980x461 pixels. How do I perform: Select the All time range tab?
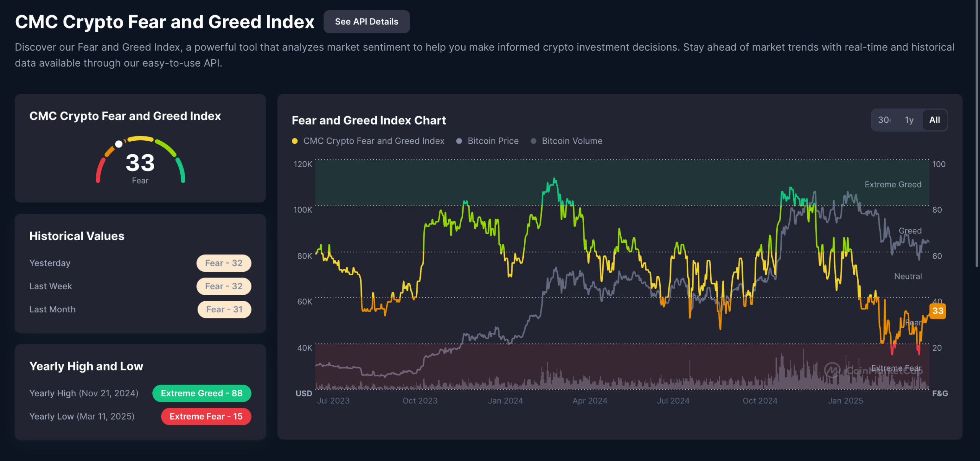pyautogui.click(x=934, y=120)
